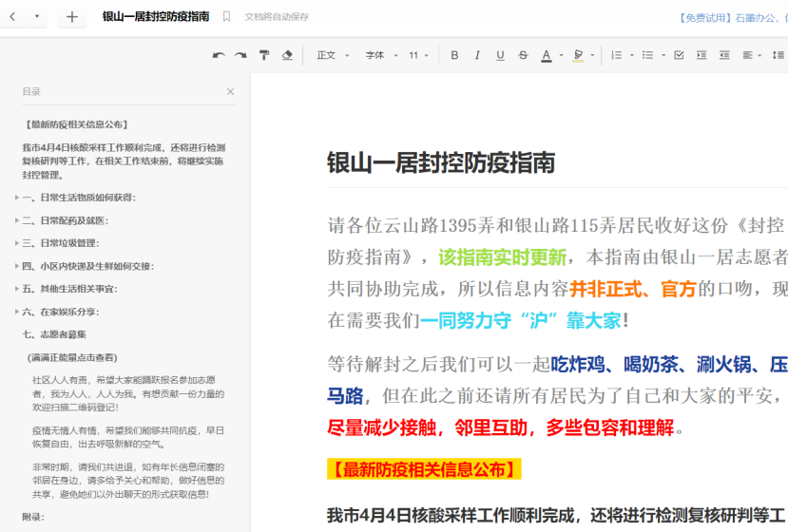Insert a numbered list
Image resolution: width=788 pixels, height=532 pixels.
point(617,55)
